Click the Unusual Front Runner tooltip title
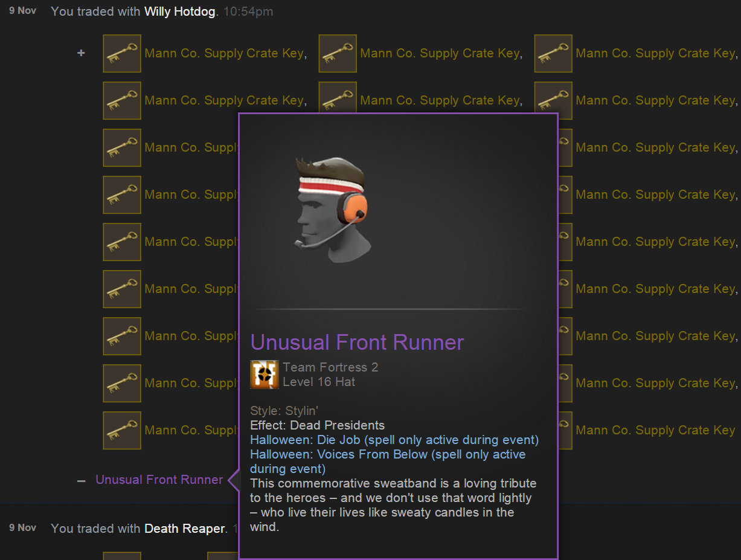The width and height of the screenshot is (741, 560). point(357,343)
